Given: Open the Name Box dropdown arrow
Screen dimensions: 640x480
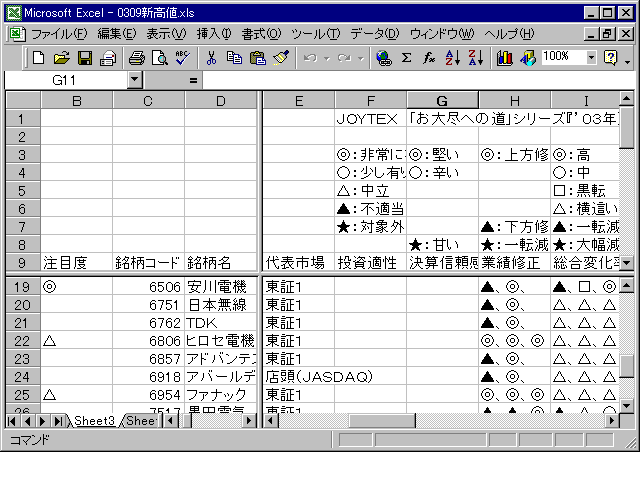Looking at the screenshot, I should click(135, 80).
